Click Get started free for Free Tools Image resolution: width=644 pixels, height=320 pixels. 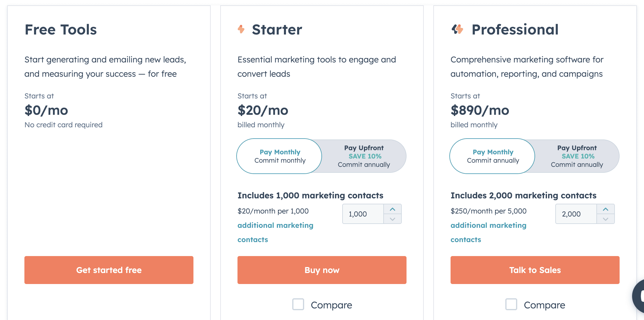pos(109,270)
